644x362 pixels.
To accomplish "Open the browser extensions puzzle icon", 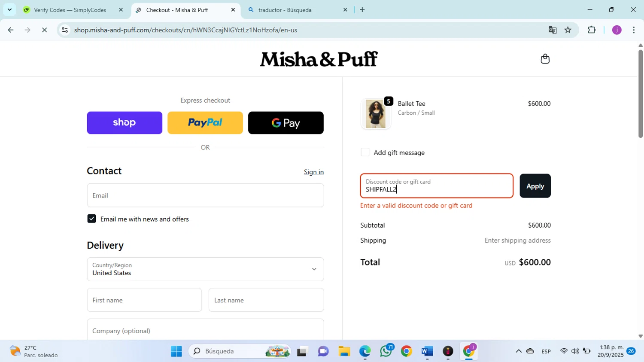I will tap(592, 30).
